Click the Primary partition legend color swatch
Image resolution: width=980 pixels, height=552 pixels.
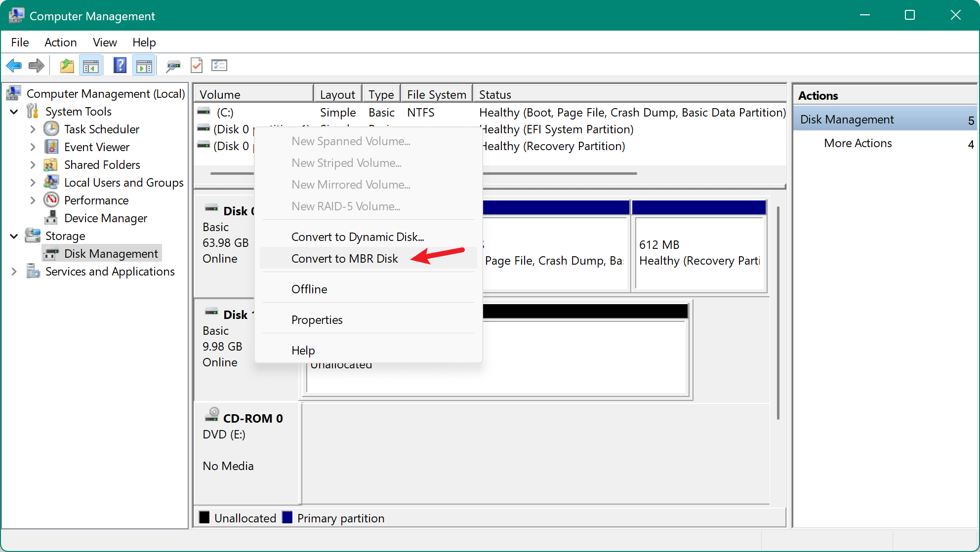[287, 517]
